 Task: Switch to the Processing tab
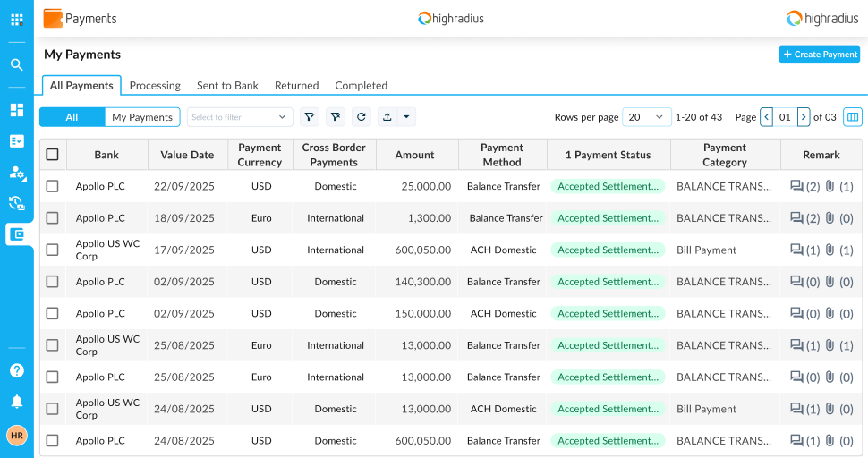pos(155,86)
